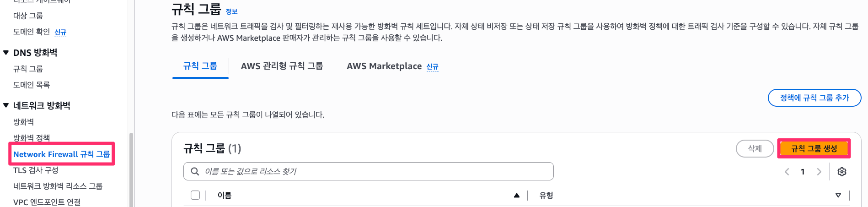Open TLS 검사 구성 in sidebar
The width and height of the screenshot is (868, 207).
[36, 170]
